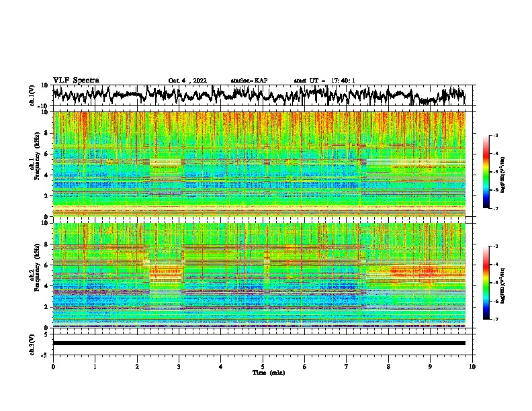Click the 'ch.1(V)' waveform axis label
The height and width of the screenshot is (411, 532).
(32, 95)
